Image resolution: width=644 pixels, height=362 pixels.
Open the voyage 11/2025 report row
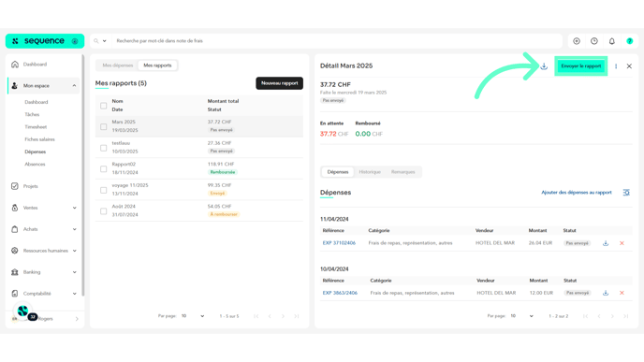coord(199,190)
